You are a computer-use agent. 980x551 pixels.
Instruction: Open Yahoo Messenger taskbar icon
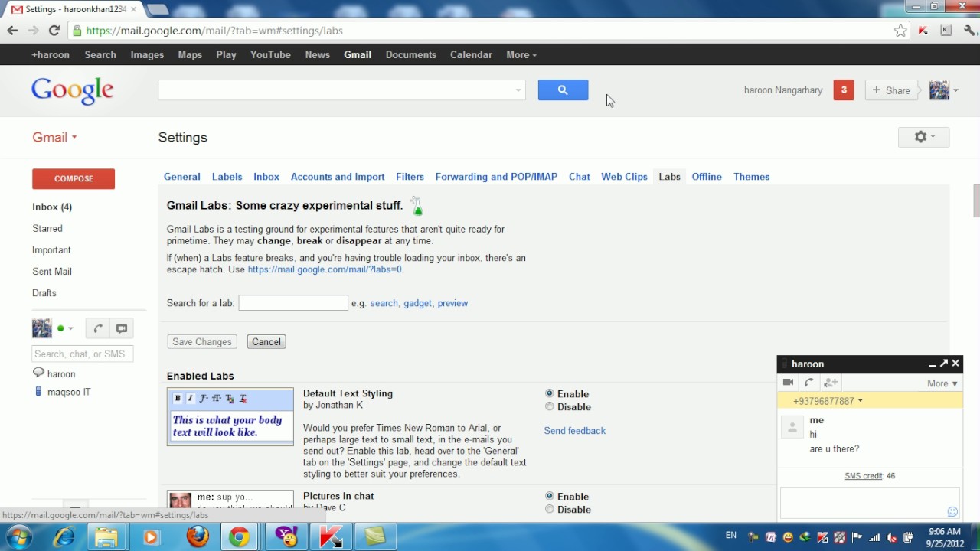click(286, 537)
